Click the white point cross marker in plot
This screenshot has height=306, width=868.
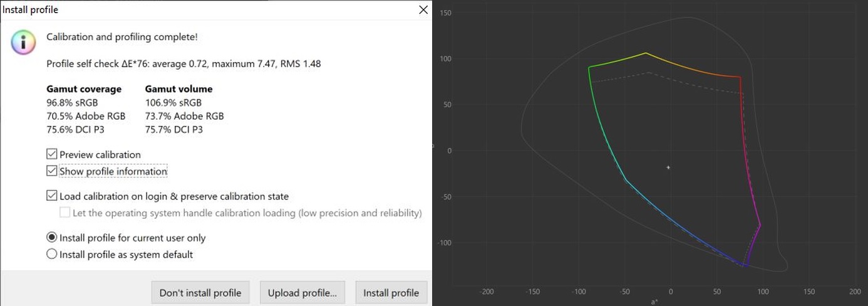[668, 167]
